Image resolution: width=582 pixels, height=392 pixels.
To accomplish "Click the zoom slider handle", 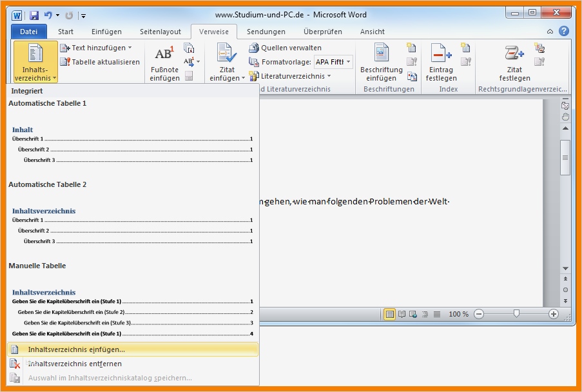I will click(516, 314).
